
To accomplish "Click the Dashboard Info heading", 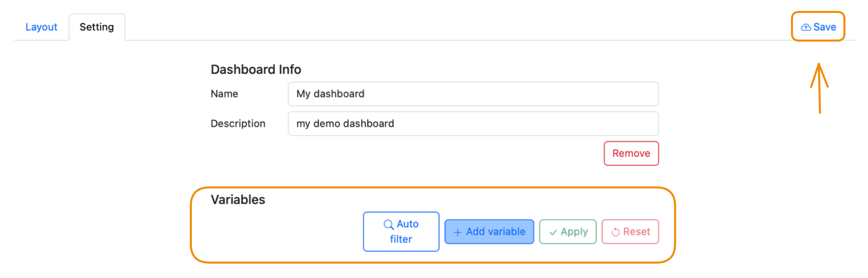I will 256,69.
